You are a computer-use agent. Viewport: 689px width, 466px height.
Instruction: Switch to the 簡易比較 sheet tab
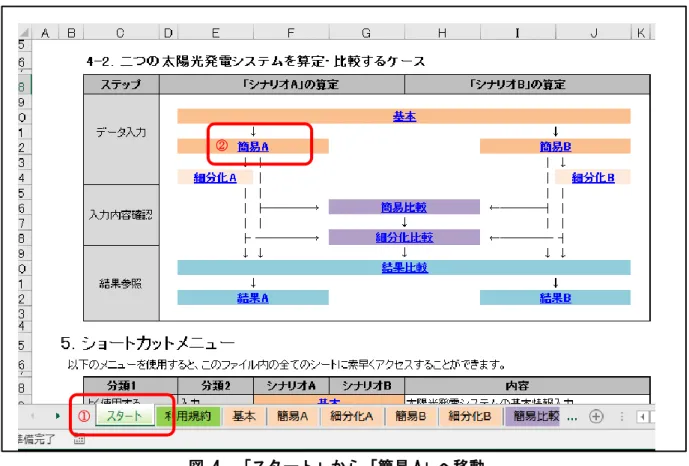[534, 416]
